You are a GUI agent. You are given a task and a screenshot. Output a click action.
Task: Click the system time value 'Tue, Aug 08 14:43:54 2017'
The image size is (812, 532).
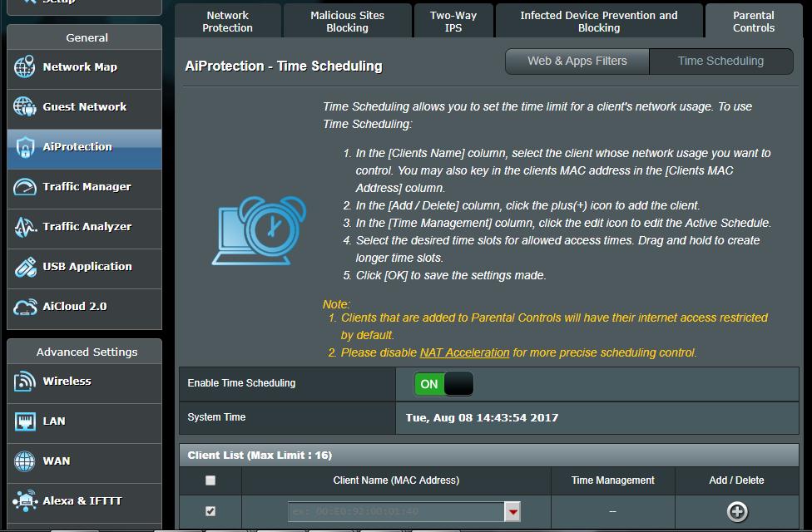483,417
